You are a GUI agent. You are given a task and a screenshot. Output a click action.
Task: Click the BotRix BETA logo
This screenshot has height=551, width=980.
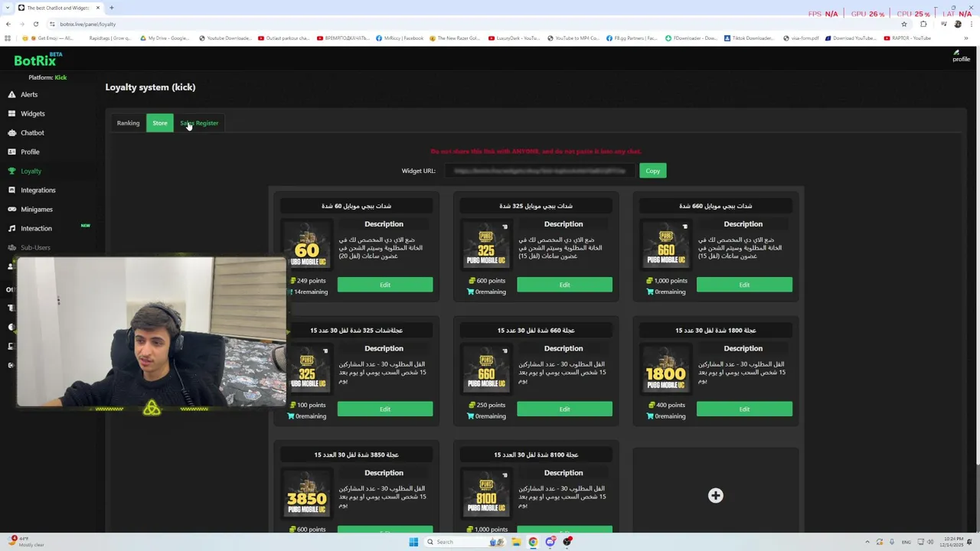38,60
